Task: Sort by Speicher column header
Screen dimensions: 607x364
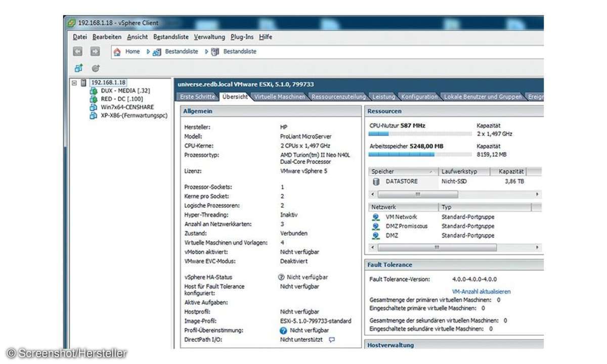Action: click(x=403, y=171)
